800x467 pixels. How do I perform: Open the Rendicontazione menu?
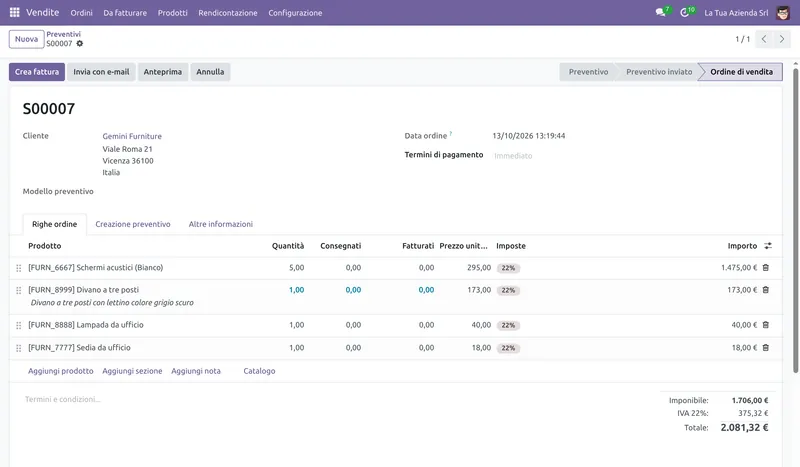click(228, 13)
